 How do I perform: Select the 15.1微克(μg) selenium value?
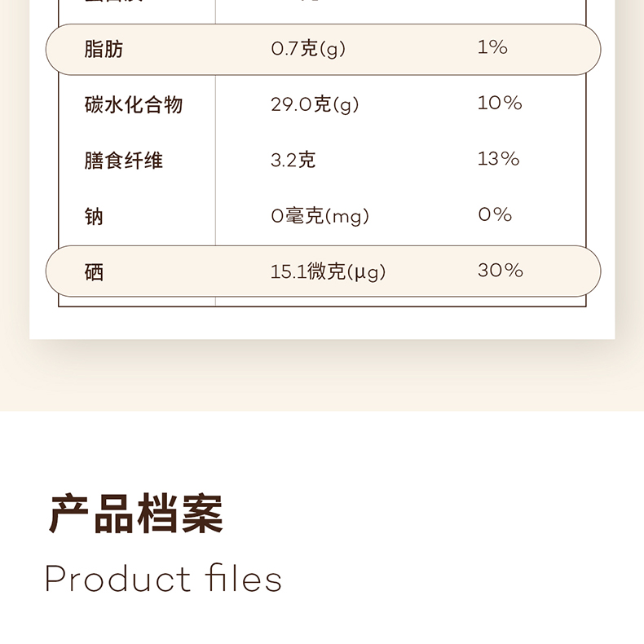328,272
